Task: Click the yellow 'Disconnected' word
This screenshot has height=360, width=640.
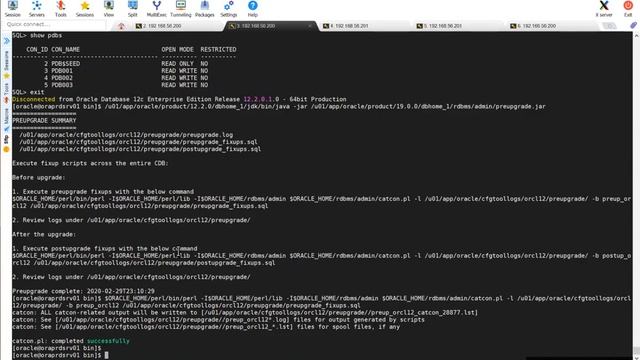Action: (x=33, y=99)
